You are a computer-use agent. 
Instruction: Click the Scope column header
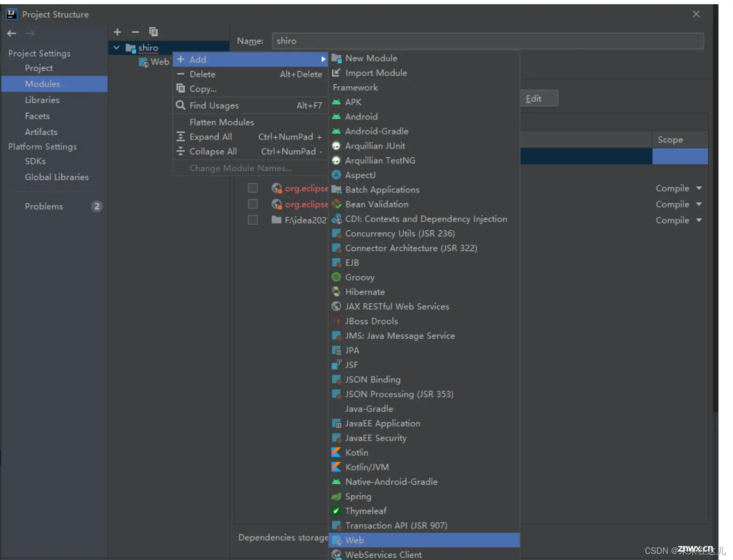point(680,140)
